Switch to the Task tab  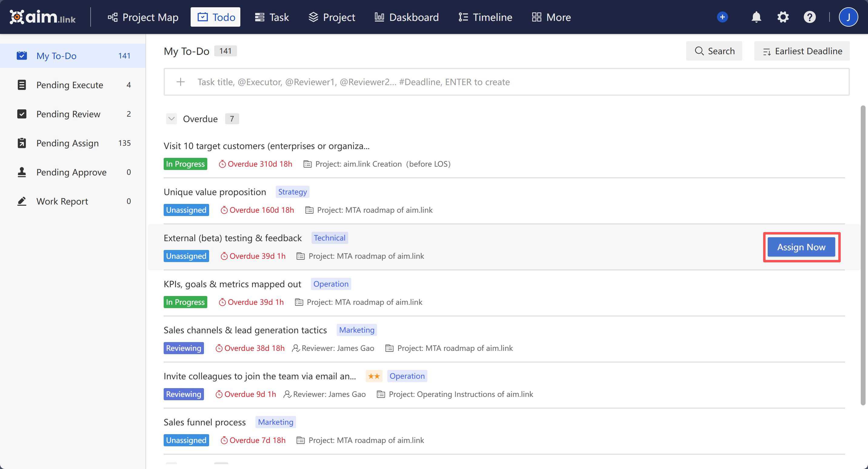click(272, 17)
